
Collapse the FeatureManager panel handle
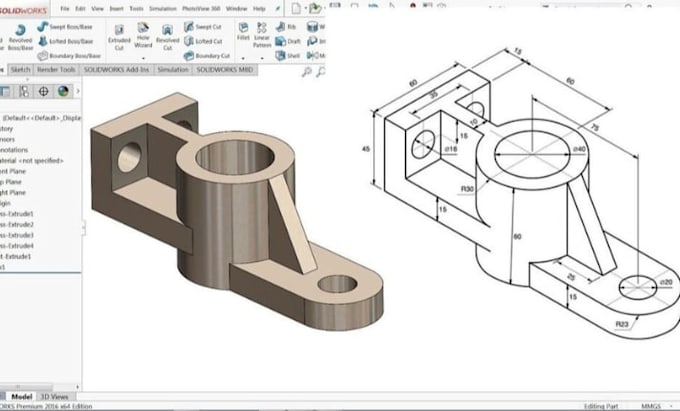pos(83,227)
